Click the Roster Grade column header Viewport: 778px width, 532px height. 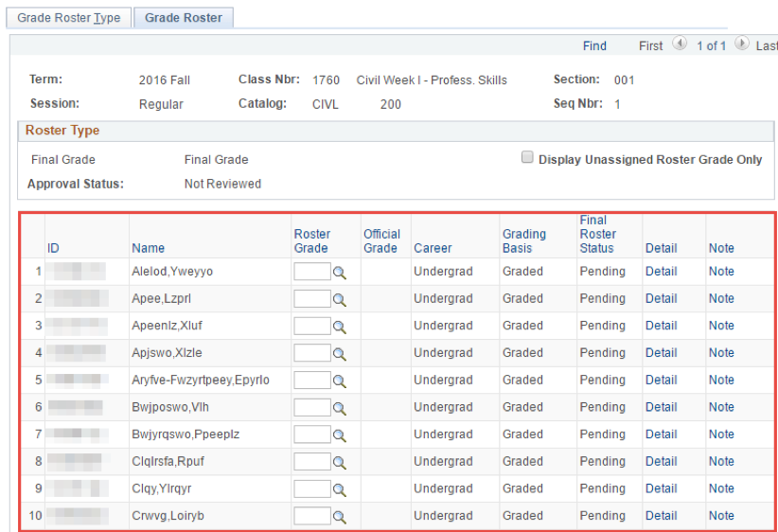click(x=311, y=240)
